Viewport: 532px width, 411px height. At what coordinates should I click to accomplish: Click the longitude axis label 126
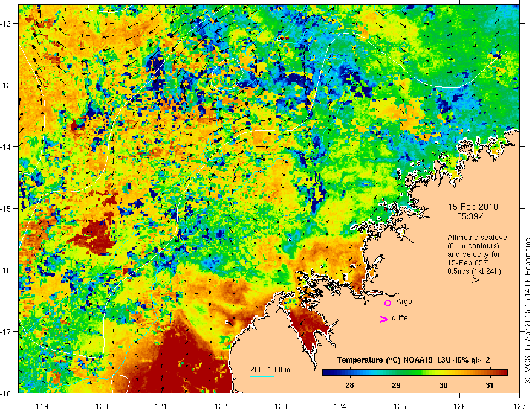[459, 406]
